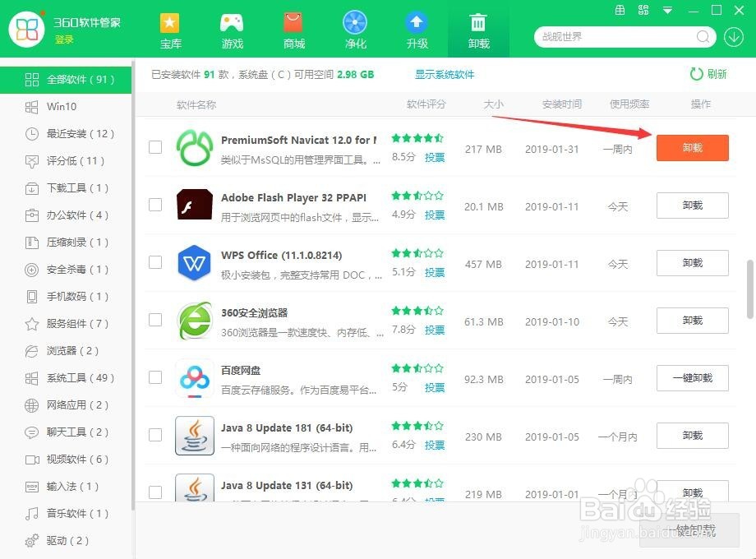
Task: Select the WPS Office checkbox
Action: coord(154,263)
